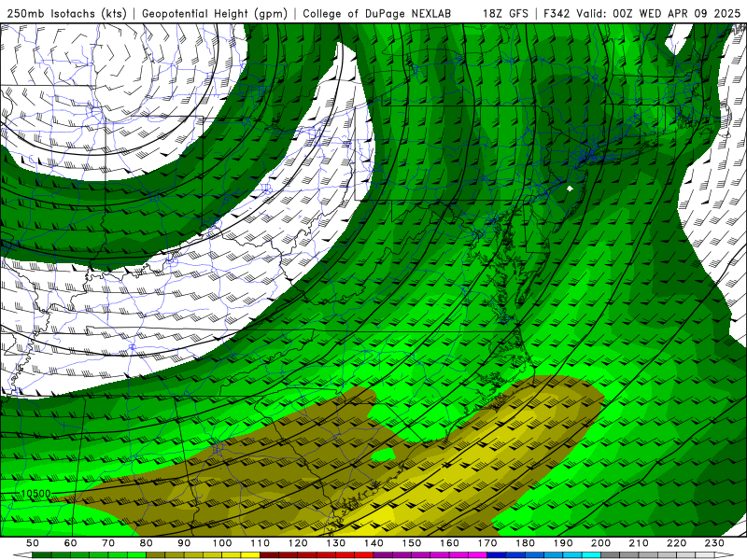This screenshot has height=560, width=747.
Task: Click the "90" legend value
Action: click(x=184, y=543)
